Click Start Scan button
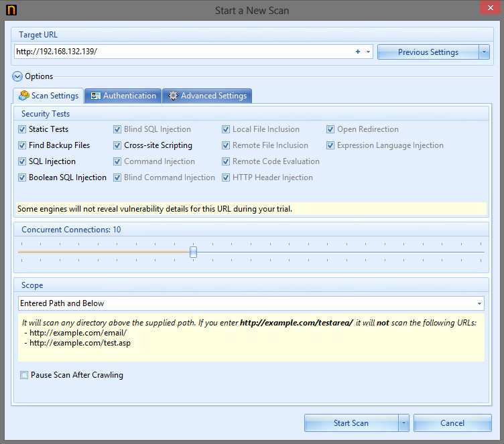This screenshot has width=504, height=444. click(351, 423)
